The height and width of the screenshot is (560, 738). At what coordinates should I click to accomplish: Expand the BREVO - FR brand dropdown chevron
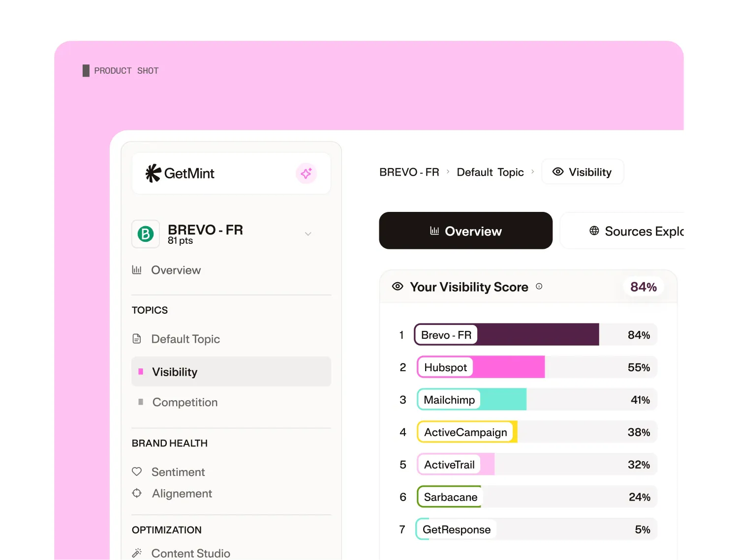coord(308,234)
